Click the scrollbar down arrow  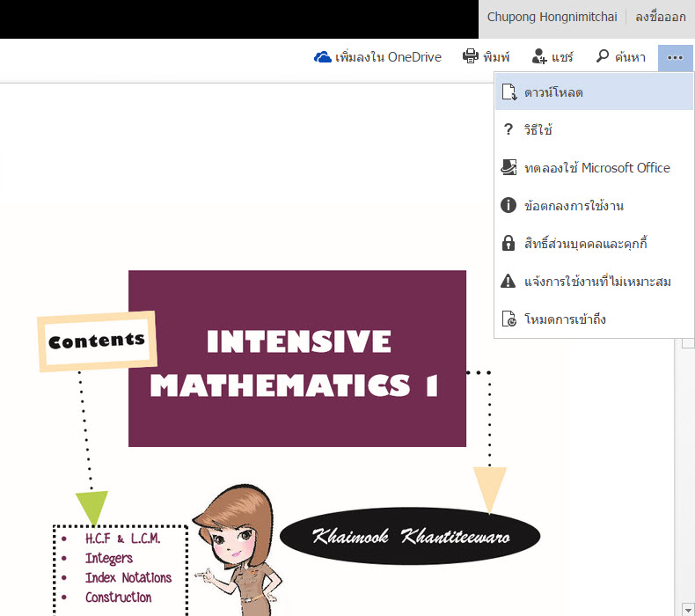[688, 608]
